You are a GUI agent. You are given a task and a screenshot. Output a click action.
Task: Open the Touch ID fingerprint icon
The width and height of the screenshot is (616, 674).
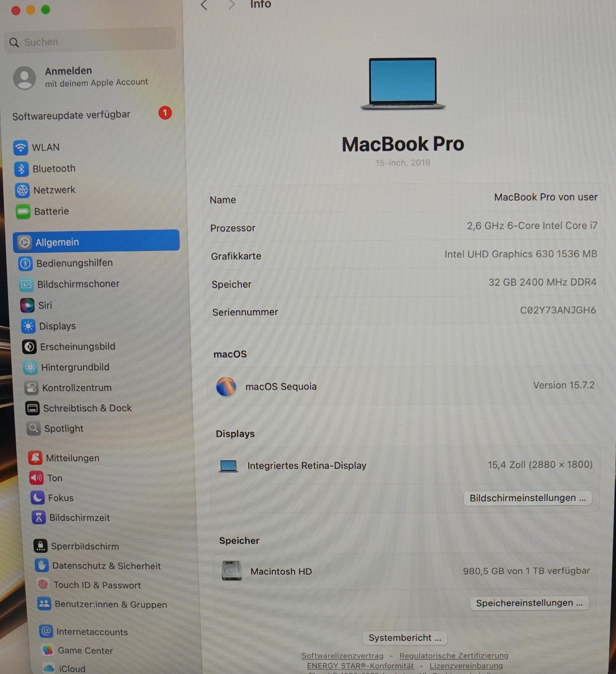[43, 585]
